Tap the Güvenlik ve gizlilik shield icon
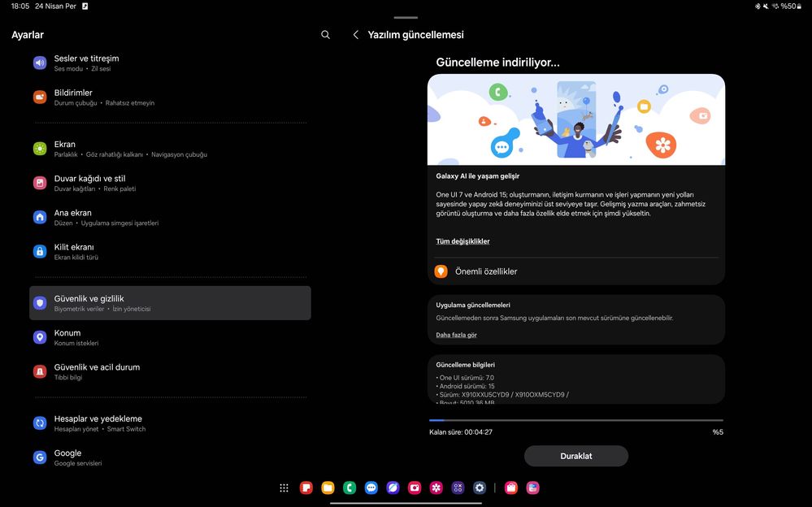The height and width of the screenshot is (507, 812). [40, 303]
